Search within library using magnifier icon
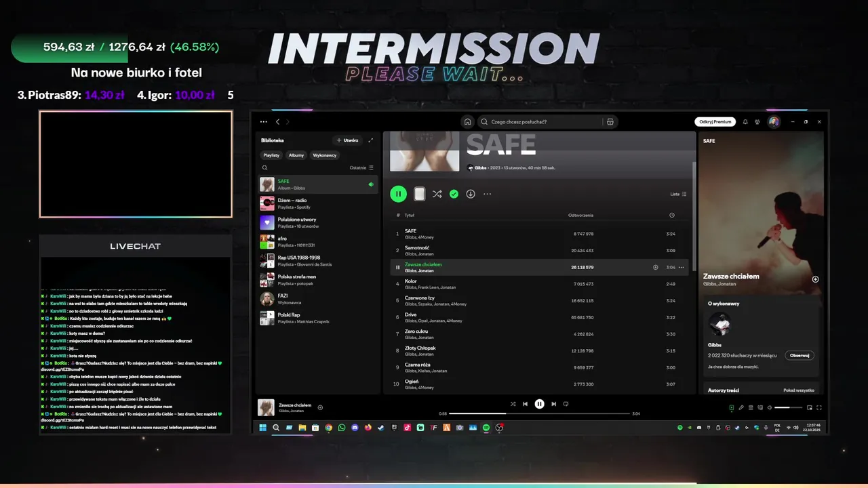 point(264,167)
